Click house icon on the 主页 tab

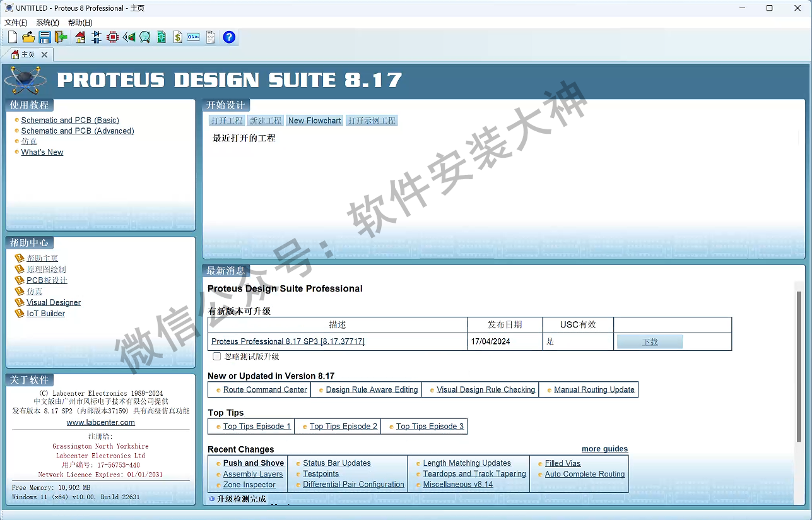[x=15, y=55]
